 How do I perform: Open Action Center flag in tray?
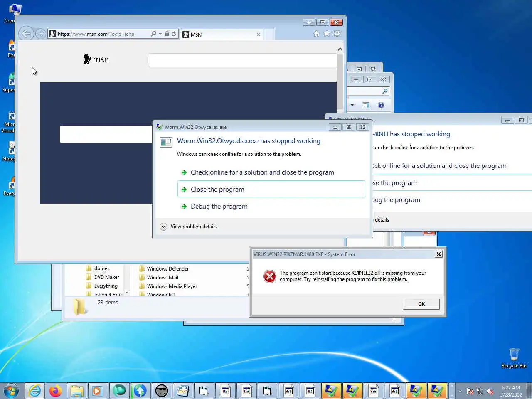pyautogui.click(x=470, y=391)
